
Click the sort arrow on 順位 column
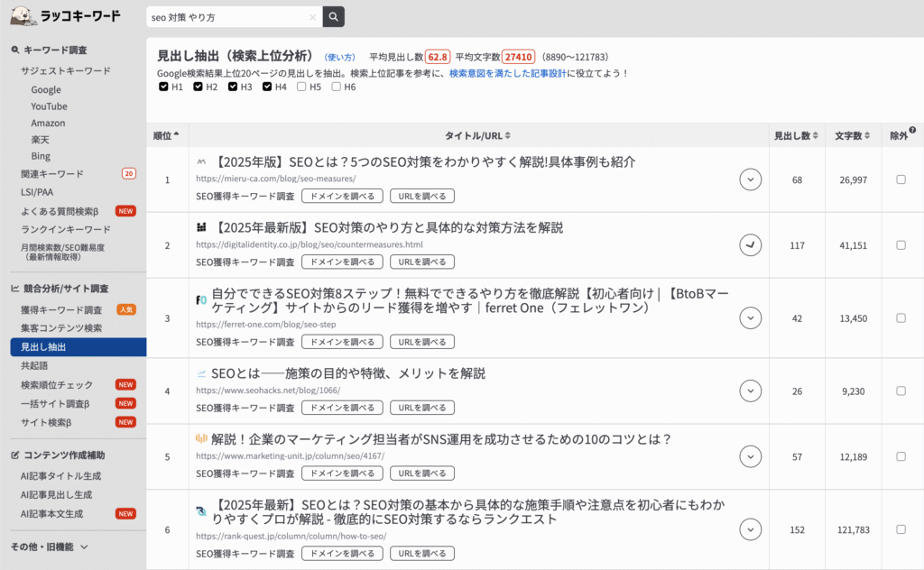(x=176, y=135)
